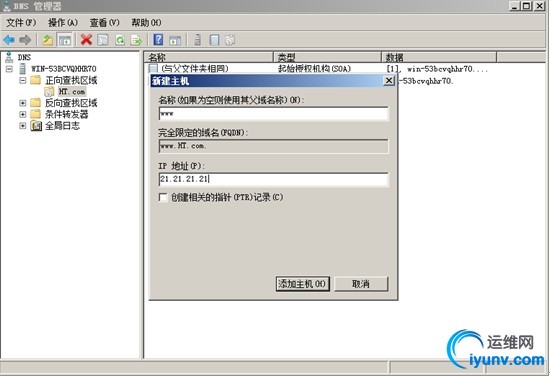
Task: Select 条件转发器 tree label
Action: tap(67, 114)
